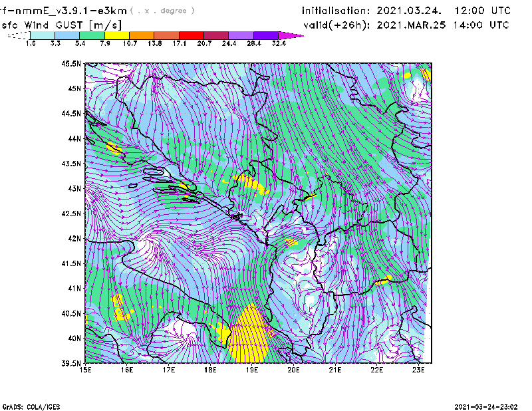This screenshot has height=411, width=532.
Task: Click the legend value 20.7
Action: tap(204, 43)
